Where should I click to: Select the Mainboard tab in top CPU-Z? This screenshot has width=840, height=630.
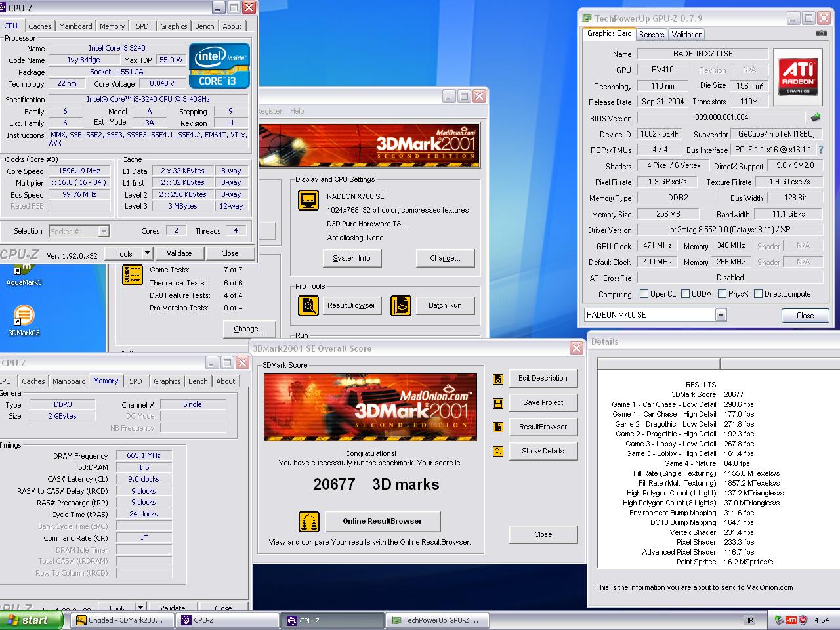pos(75,26)
